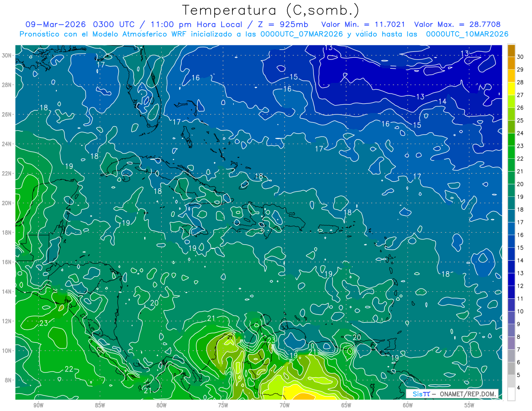Click the '80W' longitude axis label
Image resolution: width=532 pixels, height=411 pixels.
click(161, 405)
